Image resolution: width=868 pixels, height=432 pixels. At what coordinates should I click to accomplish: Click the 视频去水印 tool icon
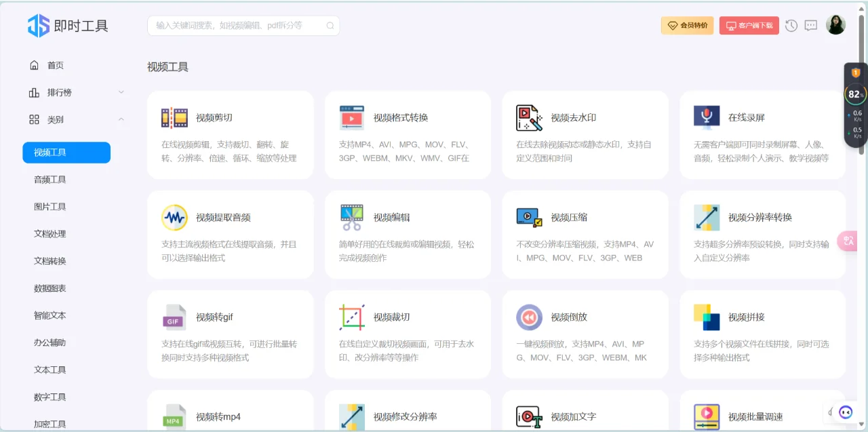[x=529, y=117]
